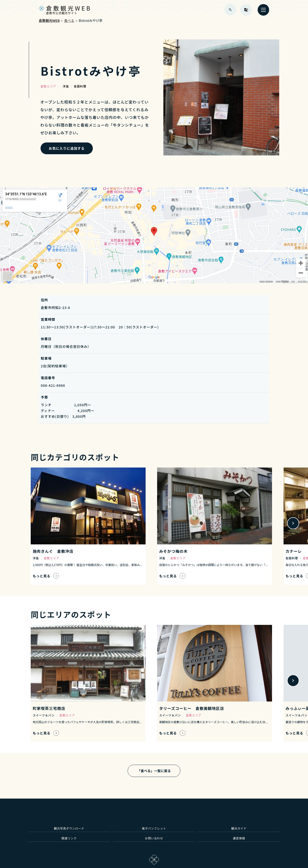The image size is (308, 868).
Task: Click the map zoom in plus button
Action: [x=301, y=263]
